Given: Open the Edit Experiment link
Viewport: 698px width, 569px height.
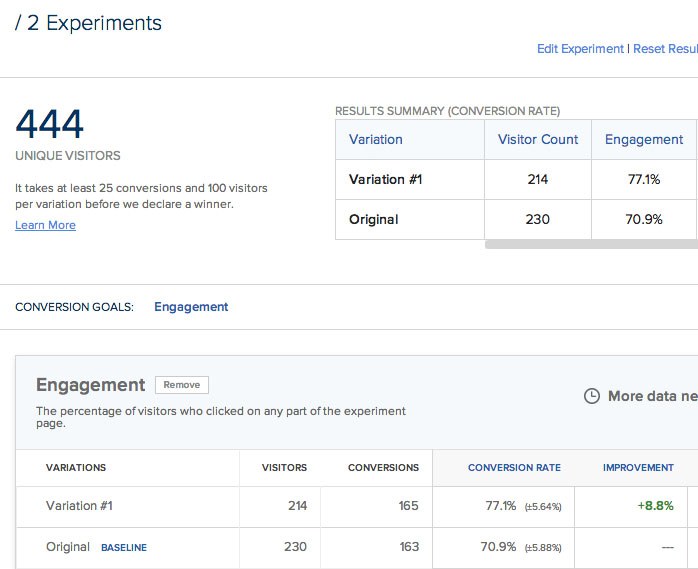Looking at the screenshot, I should [580, 49].
